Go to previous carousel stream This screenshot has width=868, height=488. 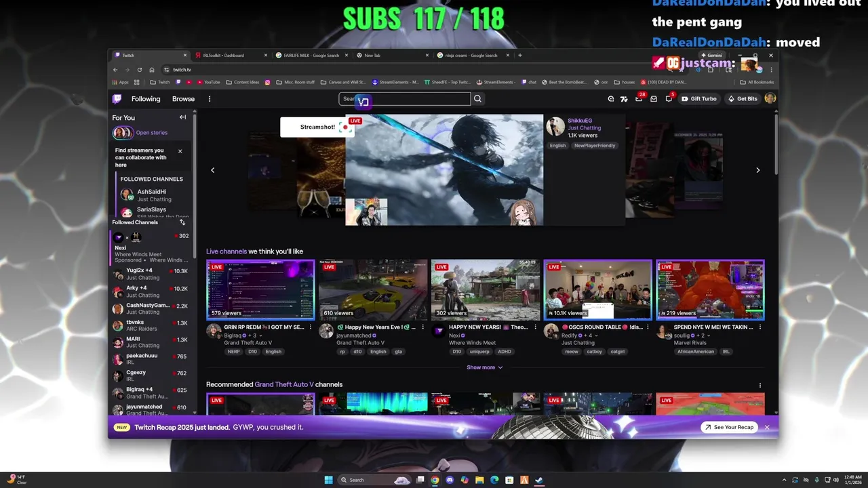[x=212, y=170]
